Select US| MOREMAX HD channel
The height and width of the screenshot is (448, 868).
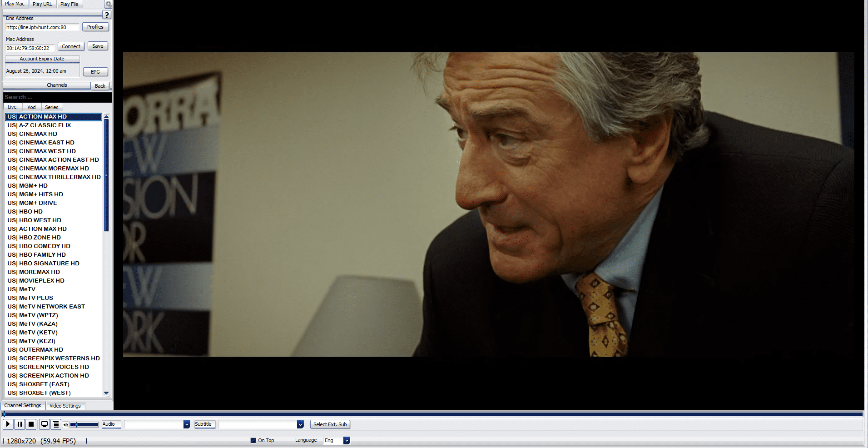pos(54,272)
